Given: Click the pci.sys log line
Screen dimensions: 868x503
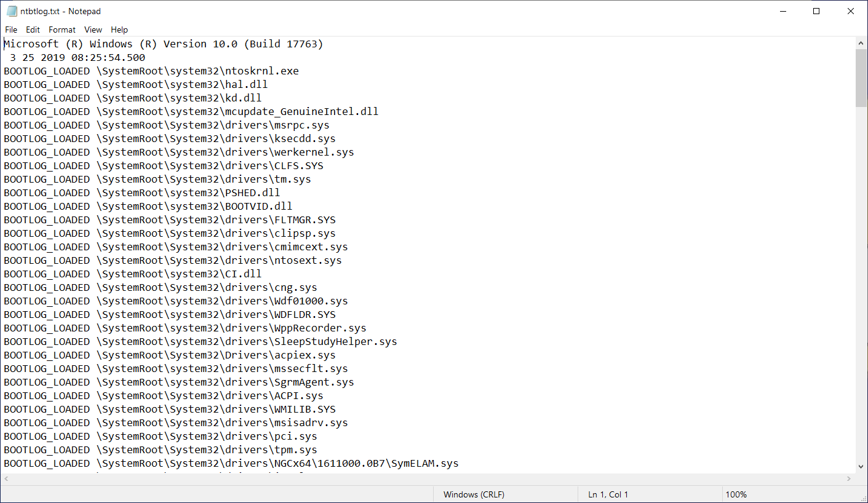Looking at the screenshot, I should coord(161,437).
